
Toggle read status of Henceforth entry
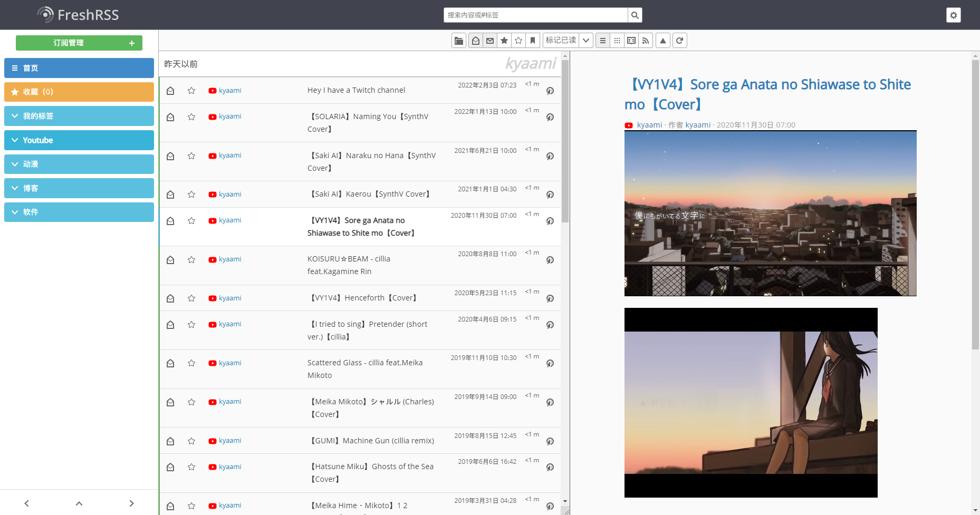(x=170, y=298)
